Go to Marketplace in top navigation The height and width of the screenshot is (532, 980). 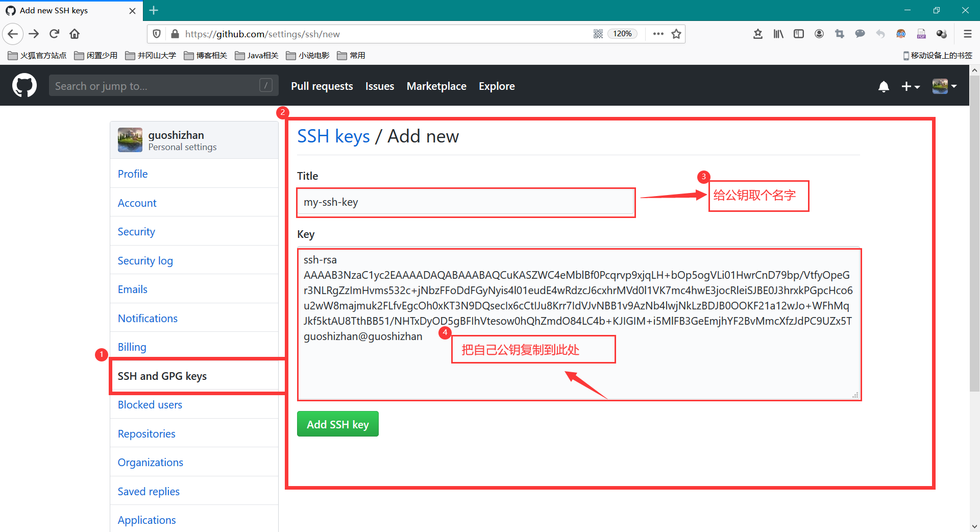click(x=436, y=86)
